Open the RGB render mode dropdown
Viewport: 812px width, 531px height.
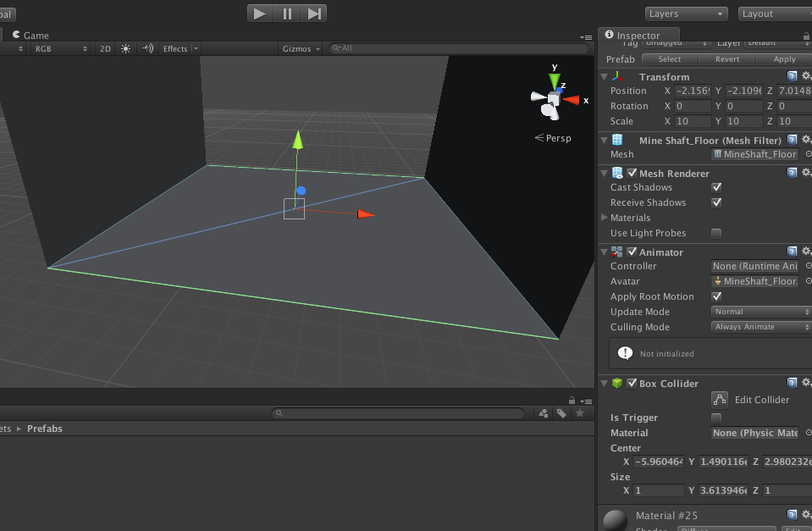coord(60,49)
